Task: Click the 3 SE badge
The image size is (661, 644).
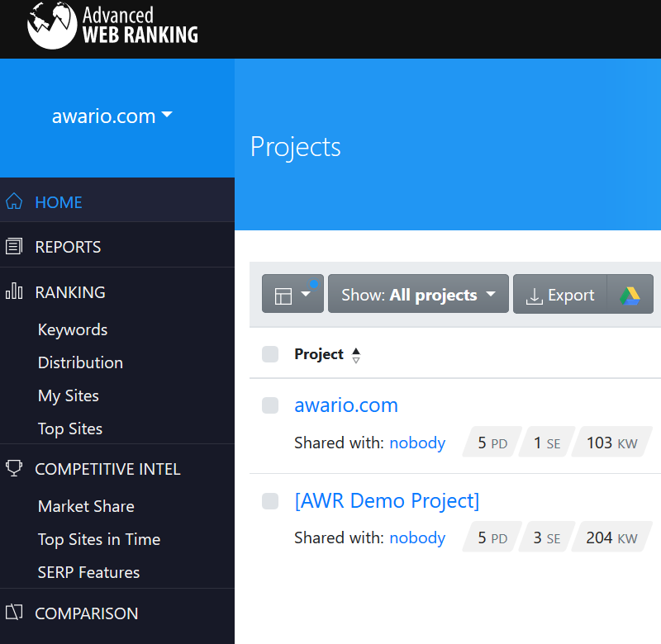Action: [x=547, y=537]
